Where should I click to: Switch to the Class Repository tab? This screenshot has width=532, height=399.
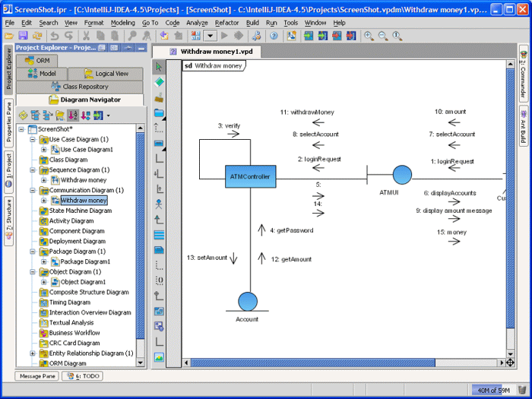click(x=80, y=87)
